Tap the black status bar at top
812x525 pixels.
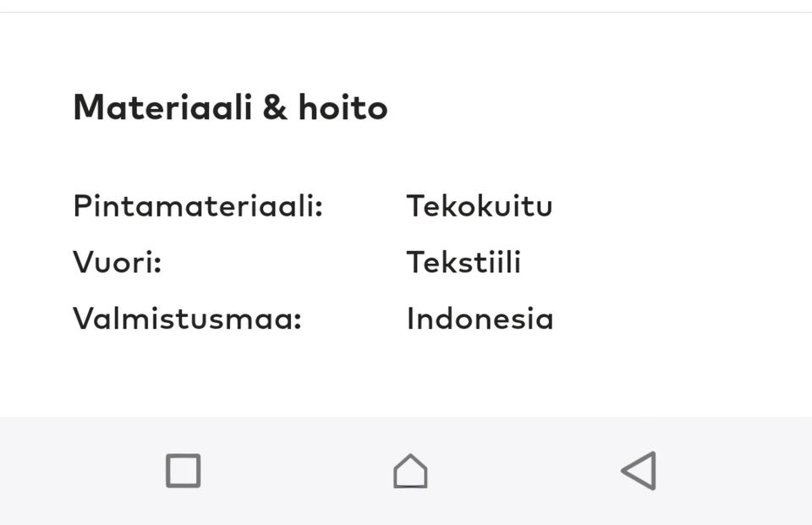(406, 8)
